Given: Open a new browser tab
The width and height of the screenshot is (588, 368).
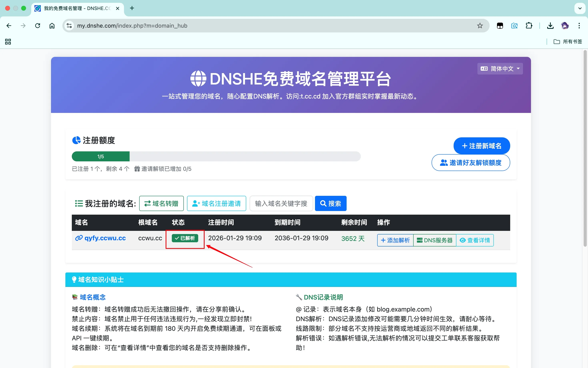Looking at the screenshot, I should [x=132, y=8].
